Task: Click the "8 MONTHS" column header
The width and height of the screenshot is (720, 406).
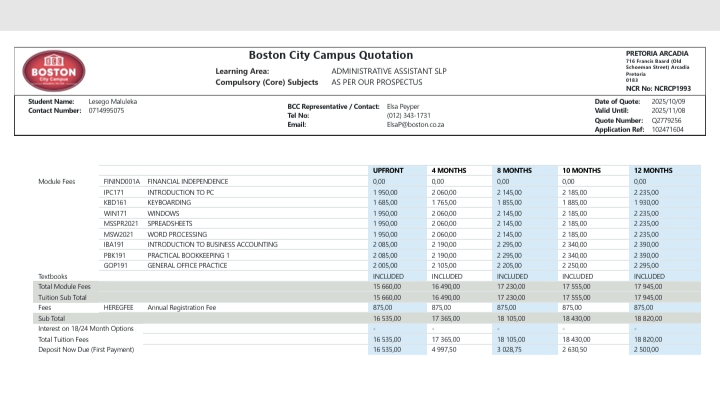Action: click(514, 170)
